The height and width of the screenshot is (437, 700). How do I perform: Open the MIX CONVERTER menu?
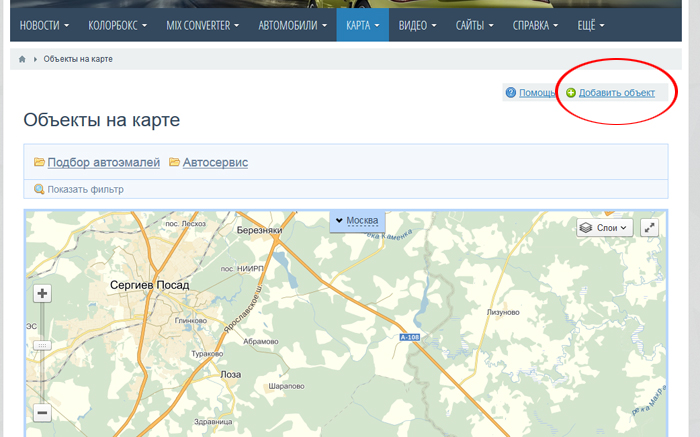[203, 25]
